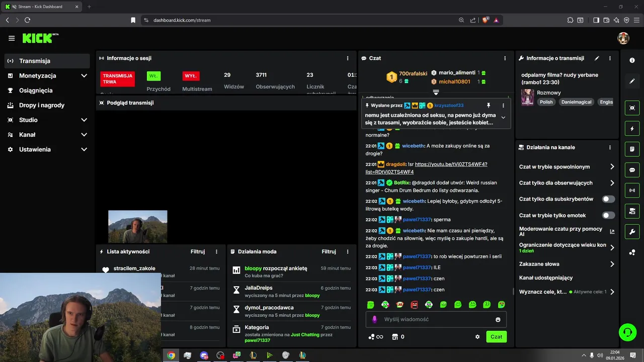Expand the Studio sidebar section
Viewport: 644px width, 362px height.
[47, 120]
